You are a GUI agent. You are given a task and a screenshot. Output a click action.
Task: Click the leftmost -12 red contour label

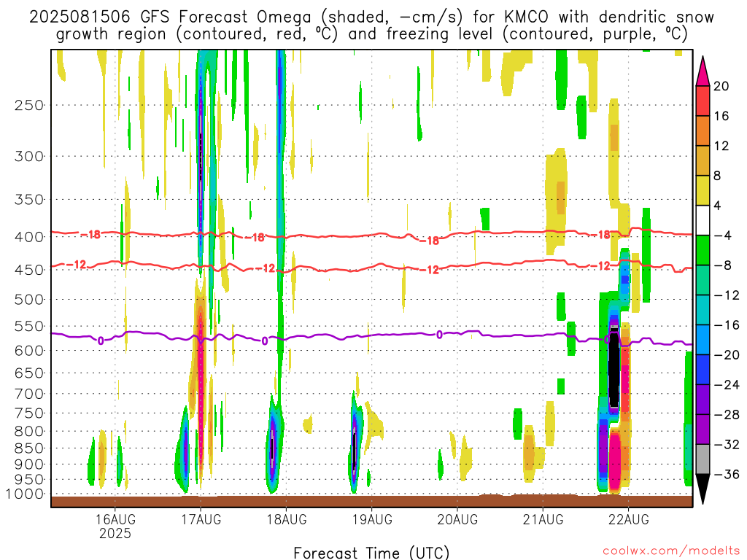coord(76,264)
